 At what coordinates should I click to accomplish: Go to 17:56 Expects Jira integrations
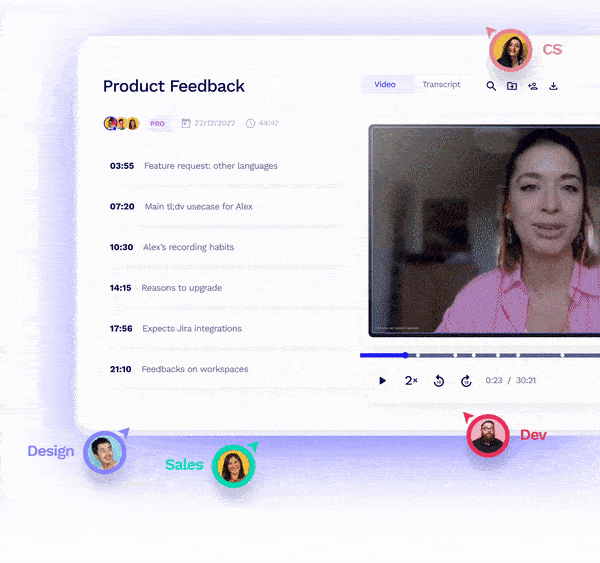tap(176, 328)
